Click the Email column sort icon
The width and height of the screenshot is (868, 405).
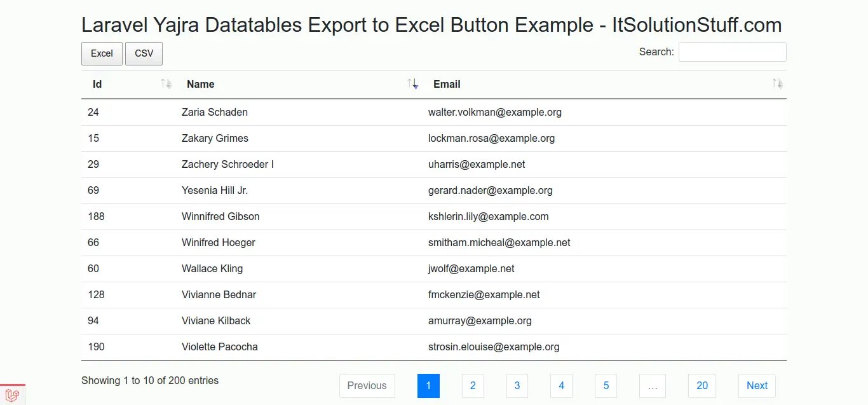pos(777,84)
